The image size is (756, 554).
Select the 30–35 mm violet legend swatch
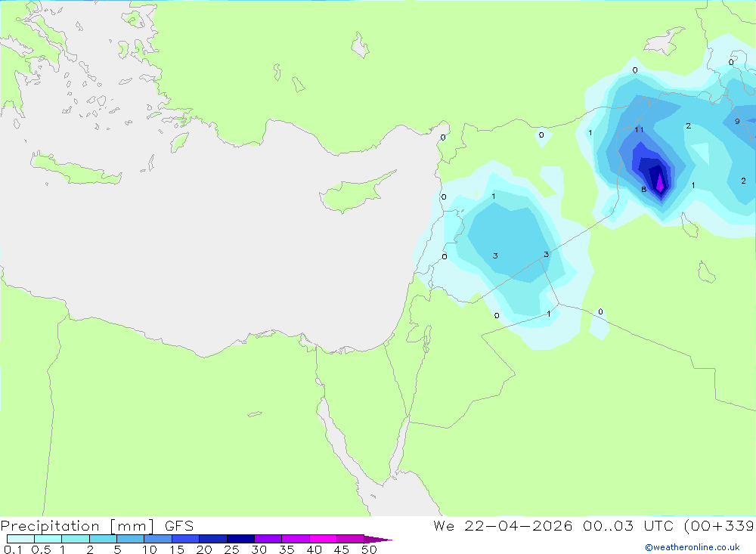click(x=268, y=539)
